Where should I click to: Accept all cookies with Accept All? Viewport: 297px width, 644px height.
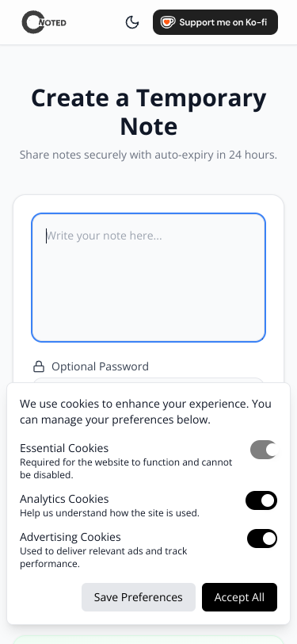(x=239, y=597)
